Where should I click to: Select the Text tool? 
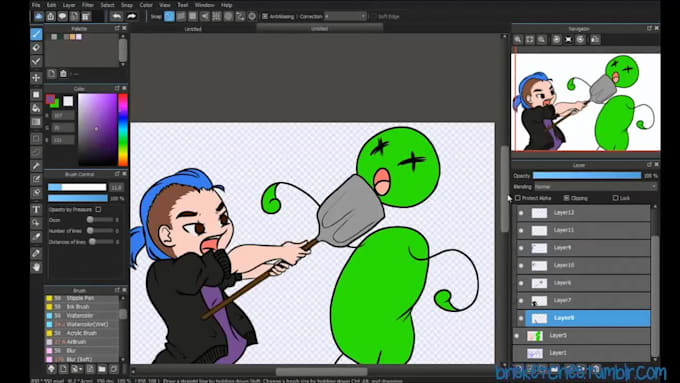(36, 210)
